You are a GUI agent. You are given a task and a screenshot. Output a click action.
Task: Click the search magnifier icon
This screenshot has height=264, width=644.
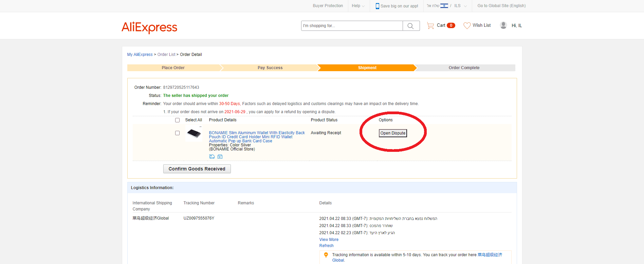[x=410, y=26]
